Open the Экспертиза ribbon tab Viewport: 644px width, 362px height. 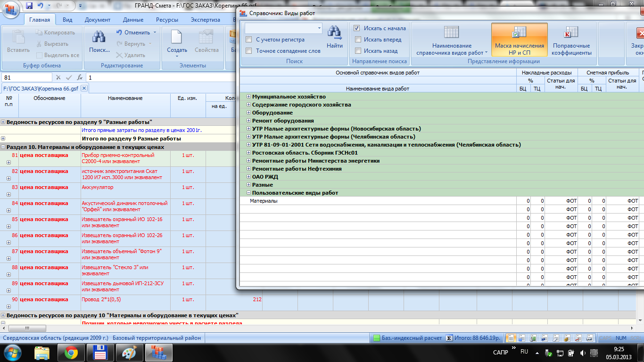(x=205, y=20)
